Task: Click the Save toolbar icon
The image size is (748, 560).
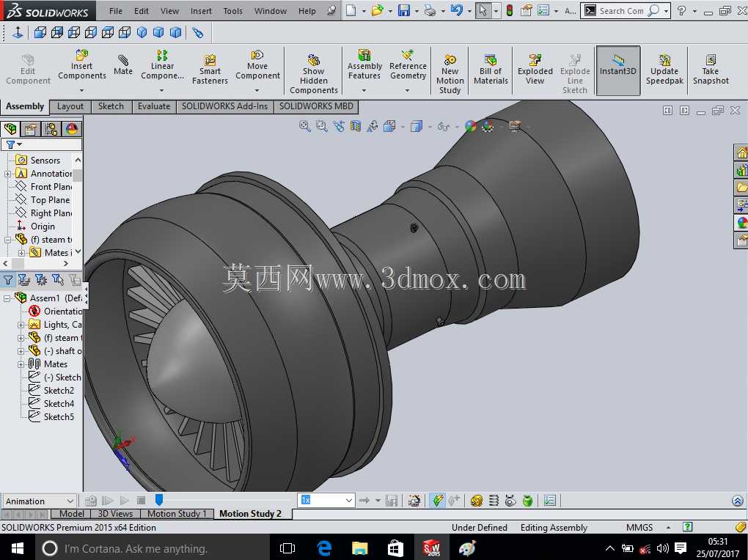Action: (404, 10)
